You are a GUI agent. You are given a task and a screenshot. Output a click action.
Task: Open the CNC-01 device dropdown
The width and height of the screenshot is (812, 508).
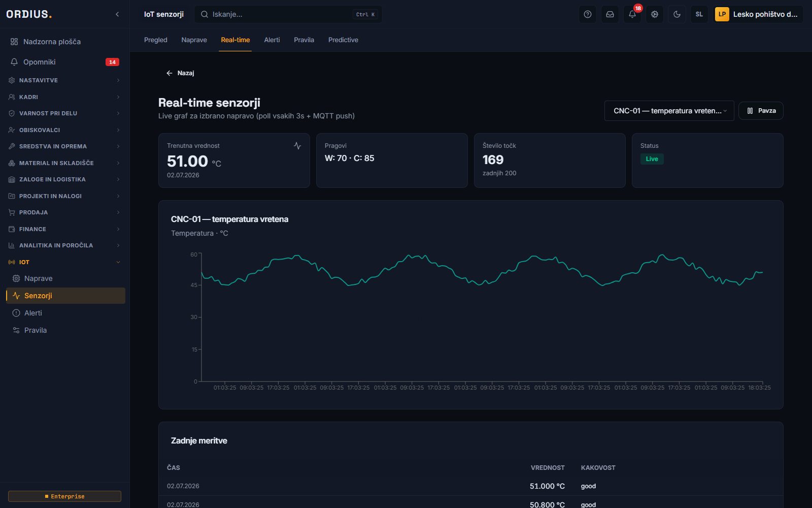pos(669,111)
